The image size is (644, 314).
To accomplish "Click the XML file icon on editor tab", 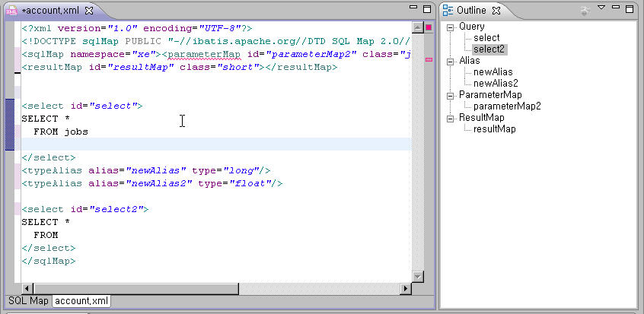I will [x=11, y=11].
